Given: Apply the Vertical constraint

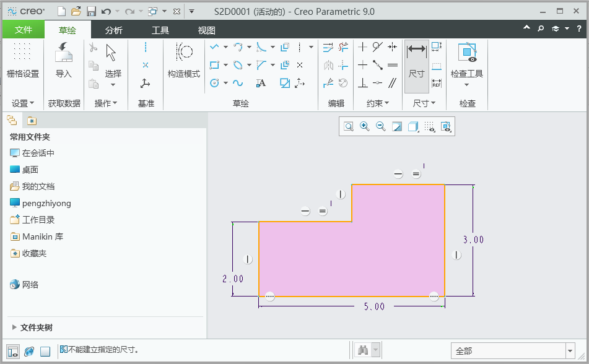Looking at the screenshot, I should (362, 47).
